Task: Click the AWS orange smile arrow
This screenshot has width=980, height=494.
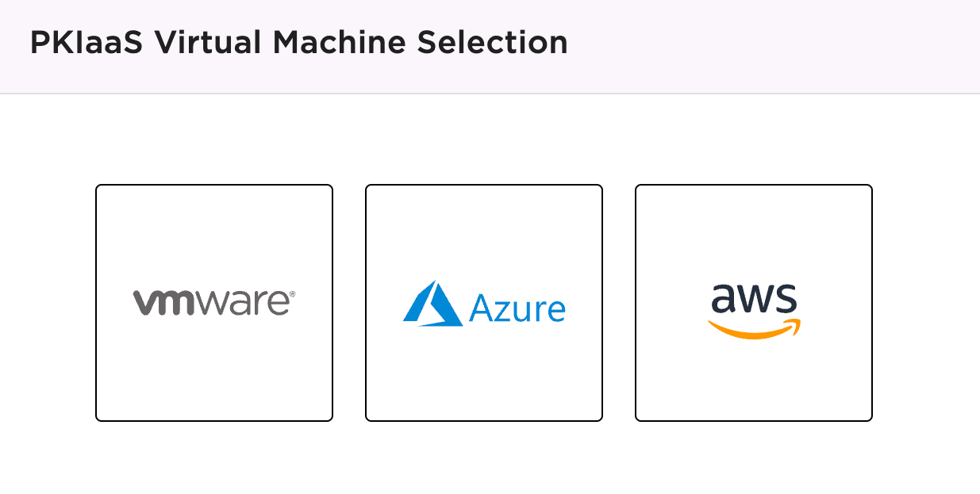Action: 754,330
